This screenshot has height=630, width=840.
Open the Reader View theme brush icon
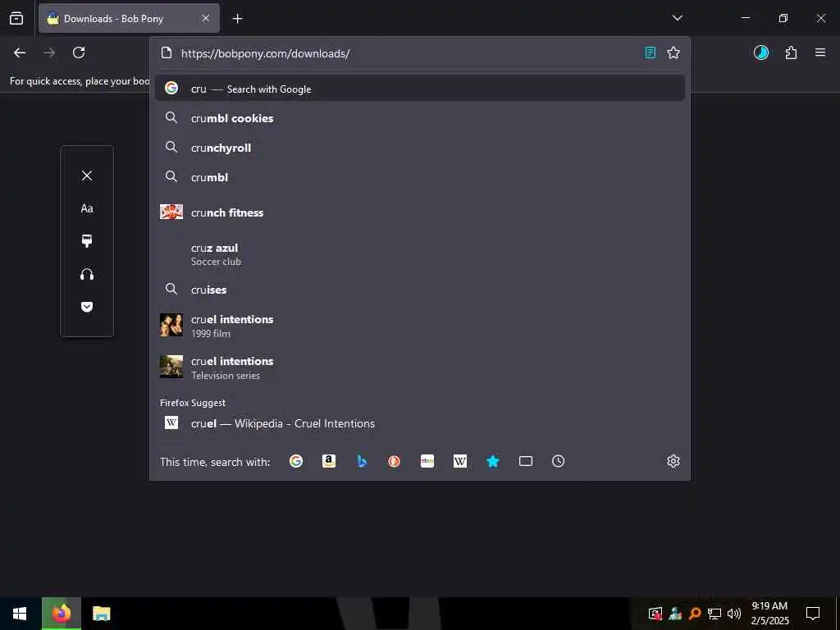point(87,241)
